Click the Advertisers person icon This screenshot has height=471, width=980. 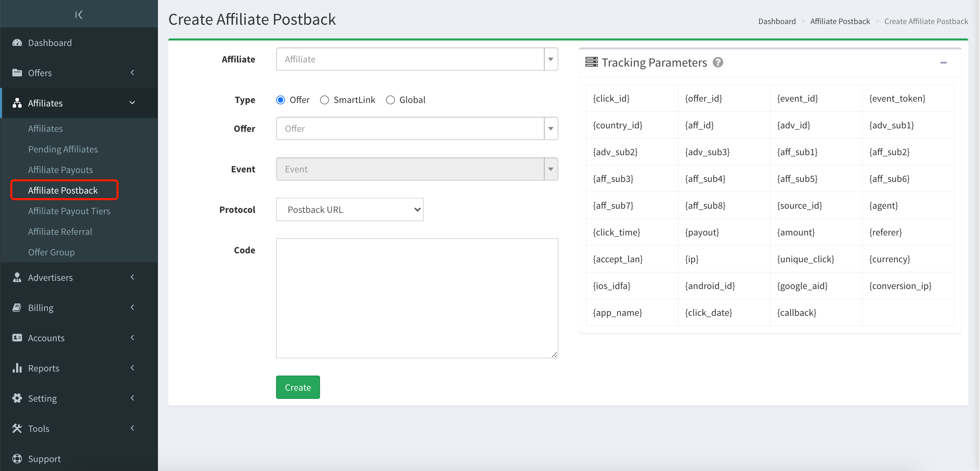[17, 277]
